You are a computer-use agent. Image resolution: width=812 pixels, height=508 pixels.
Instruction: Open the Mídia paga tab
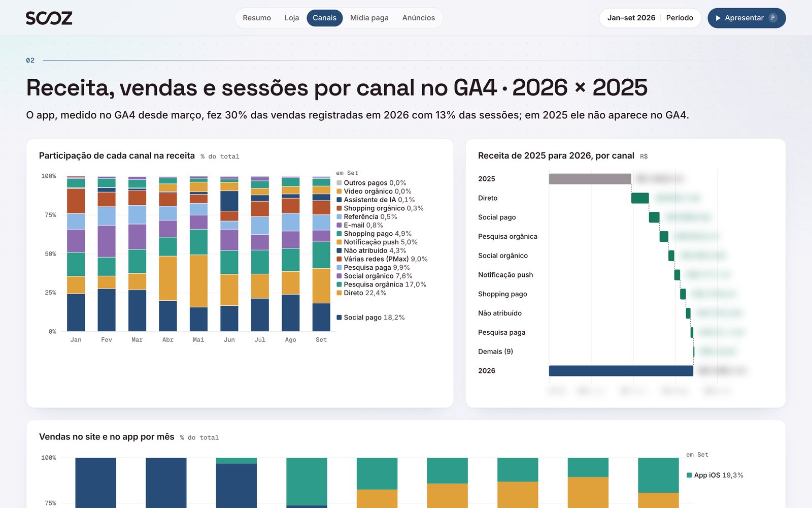pyautogui.click(x=369, y=18)
